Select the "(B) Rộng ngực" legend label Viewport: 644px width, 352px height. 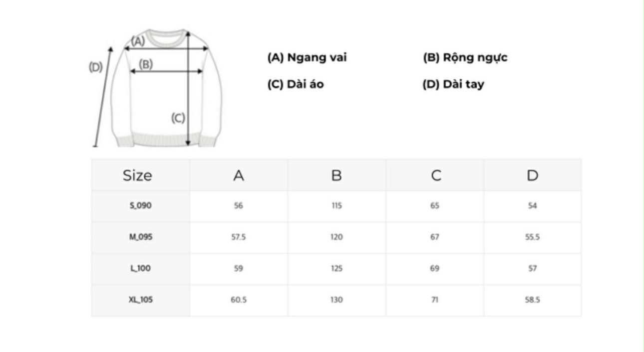[x=465, y=57]
